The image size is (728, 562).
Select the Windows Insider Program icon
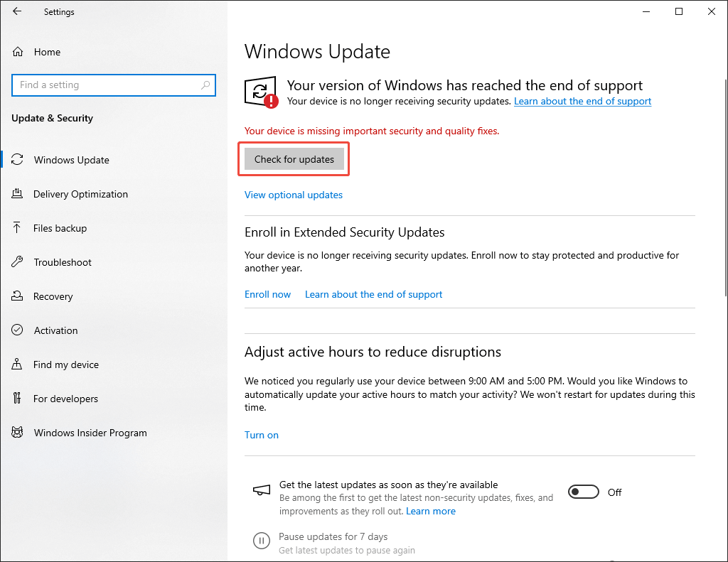pos(17,432)
